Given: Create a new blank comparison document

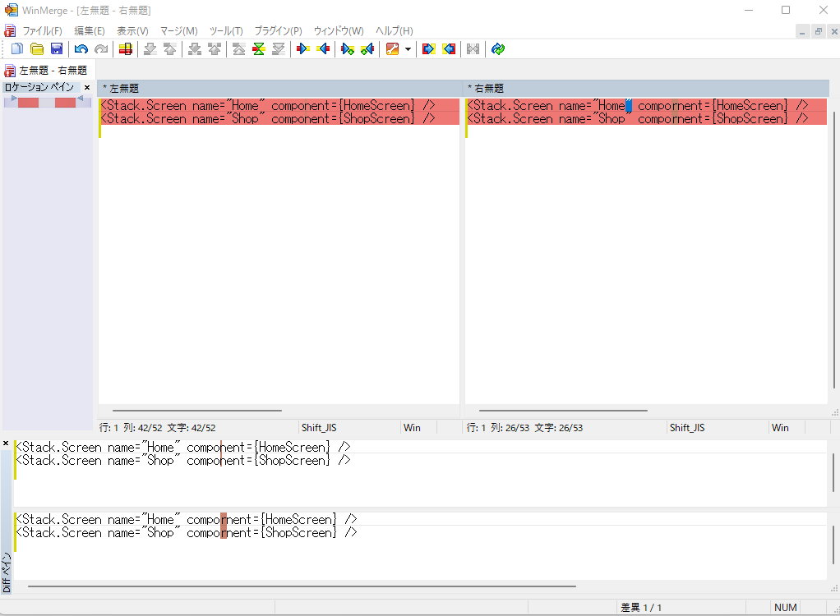Looking at the screenshot, I should pyautogui.click(x=17, y=49).
